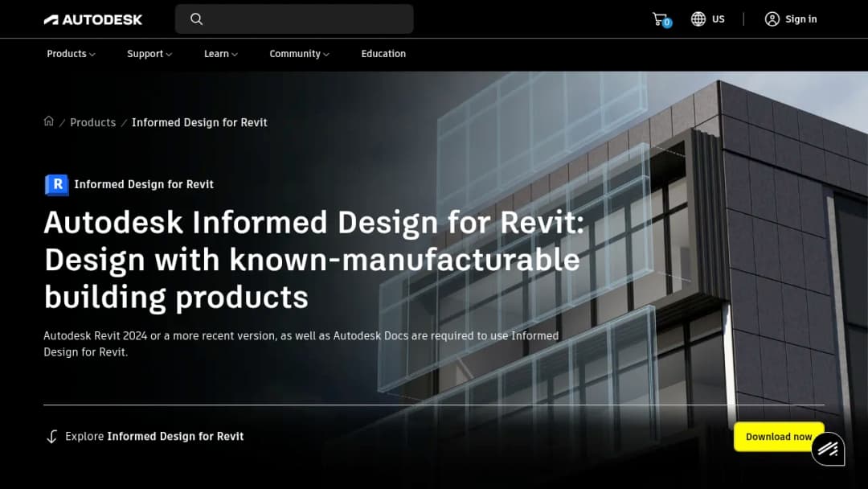Click the Informed Design for Revit product label

(144, 184)
